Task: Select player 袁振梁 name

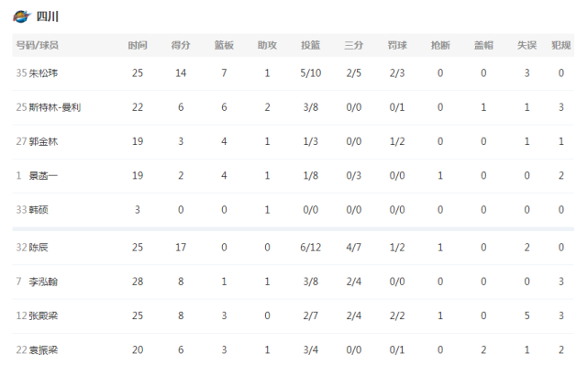Action: coord(43,350)
